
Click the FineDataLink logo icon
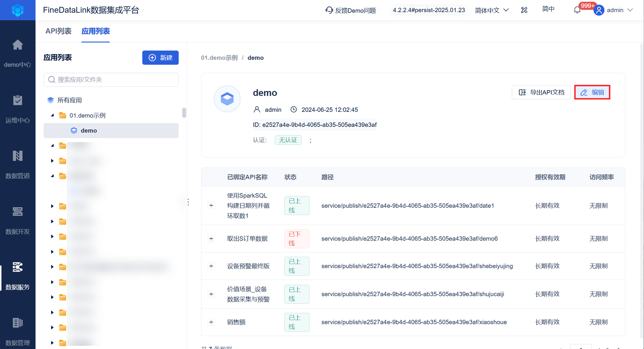[x=18, y=10]
